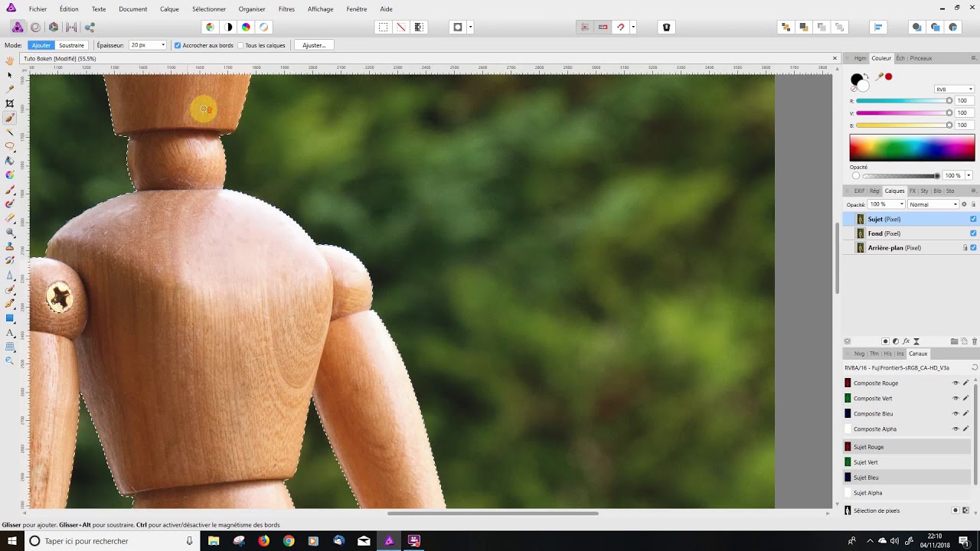Click the Ajuster... button
The width and height of the screenshot is (980, 551).
314,45
